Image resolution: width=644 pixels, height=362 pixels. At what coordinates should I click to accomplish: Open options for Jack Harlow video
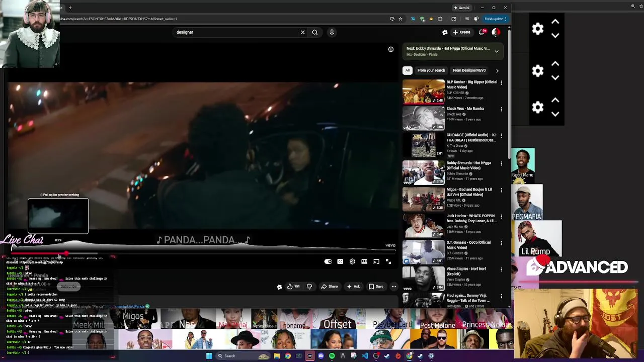(501, 217)
